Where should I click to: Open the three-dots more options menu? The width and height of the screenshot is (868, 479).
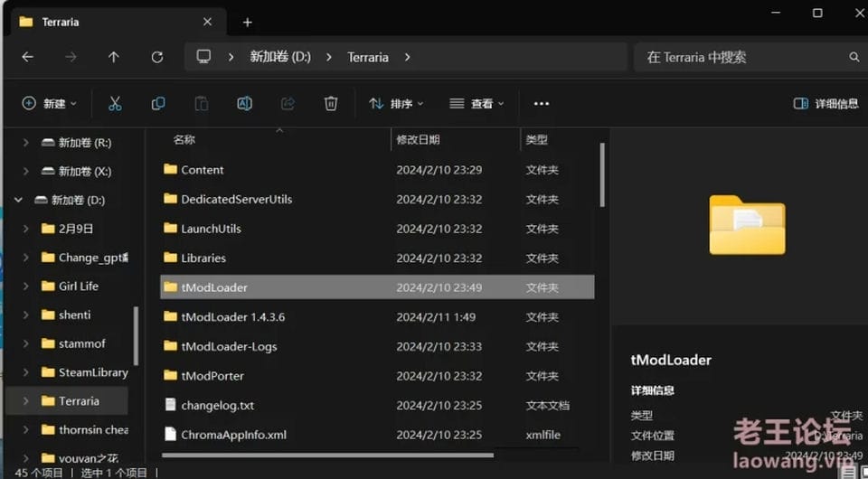coord(542,103)
